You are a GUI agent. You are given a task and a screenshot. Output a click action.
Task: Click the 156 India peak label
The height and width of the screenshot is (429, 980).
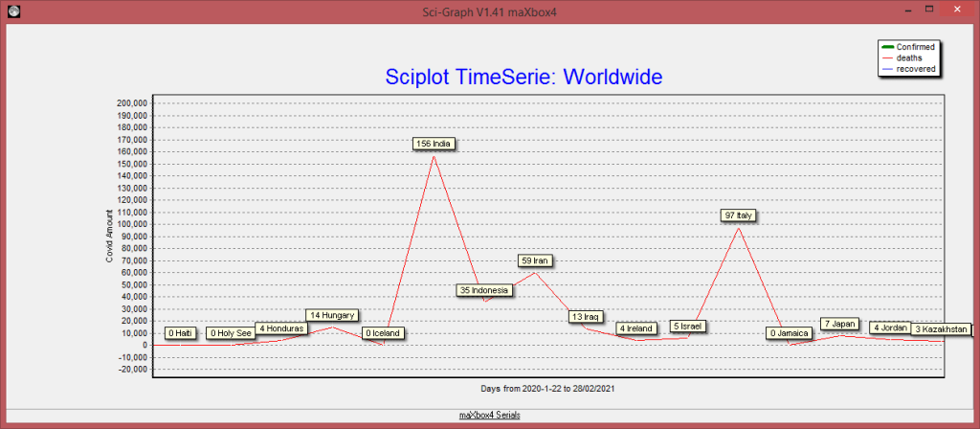point(433,144)
